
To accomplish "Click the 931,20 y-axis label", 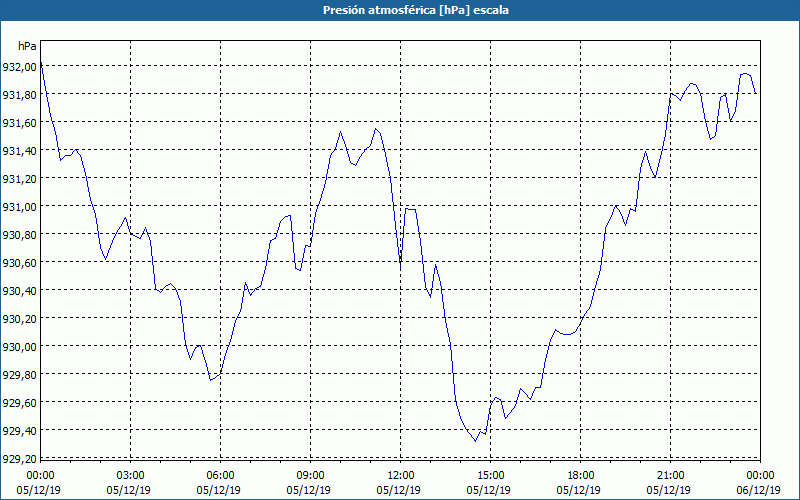I will click(19, 179).
